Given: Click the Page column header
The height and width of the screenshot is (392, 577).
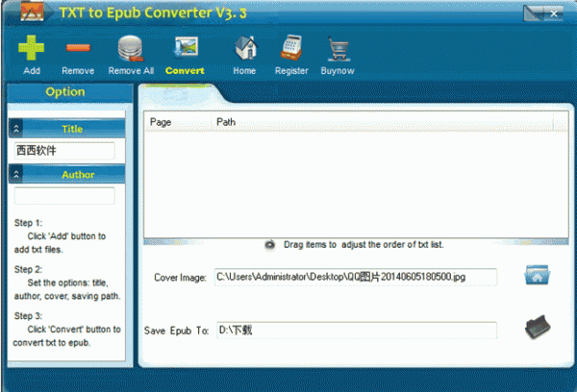Looking at the screenshot, I should [x=177, y=122].
